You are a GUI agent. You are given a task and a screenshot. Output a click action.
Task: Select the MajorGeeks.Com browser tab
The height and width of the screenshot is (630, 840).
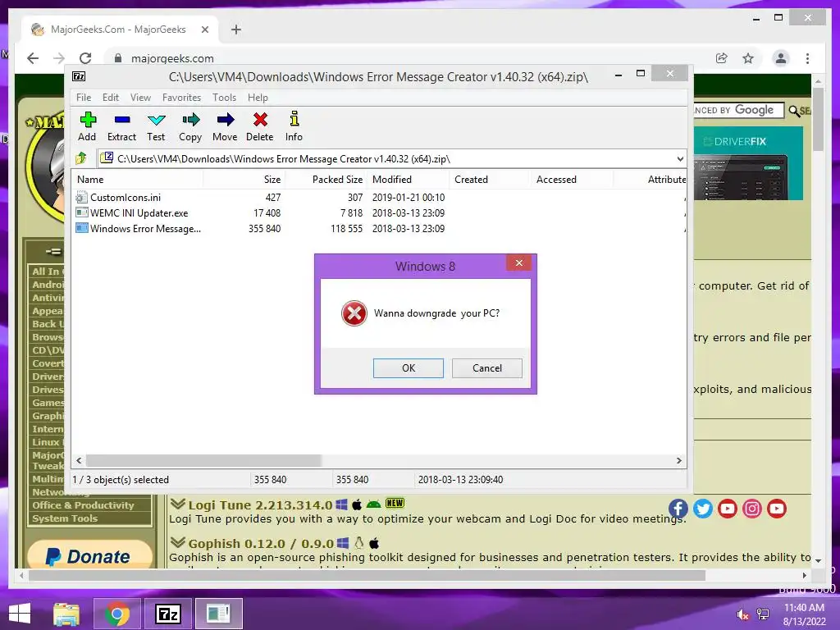click(x=119, y=30)
